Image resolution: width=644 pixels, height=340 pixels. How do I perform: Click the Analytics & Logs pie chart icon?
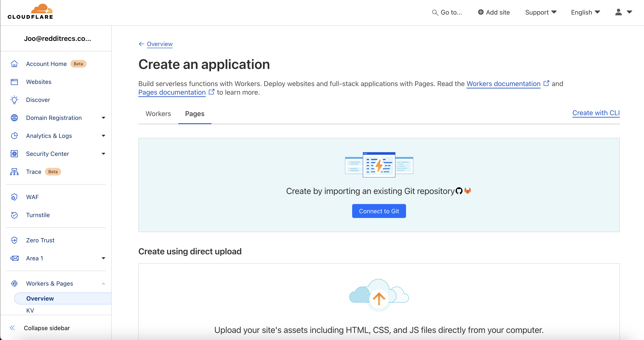[14, 136]
